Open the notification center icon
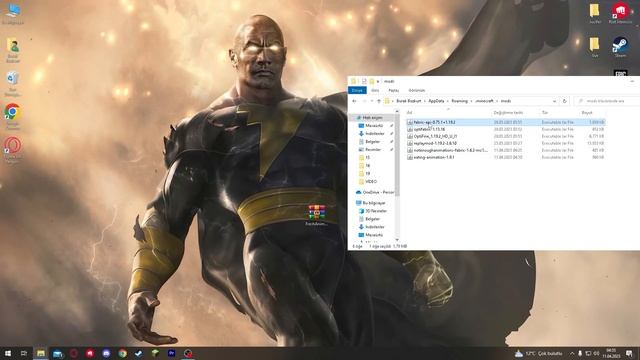640x360 pixels. (629, 353)
